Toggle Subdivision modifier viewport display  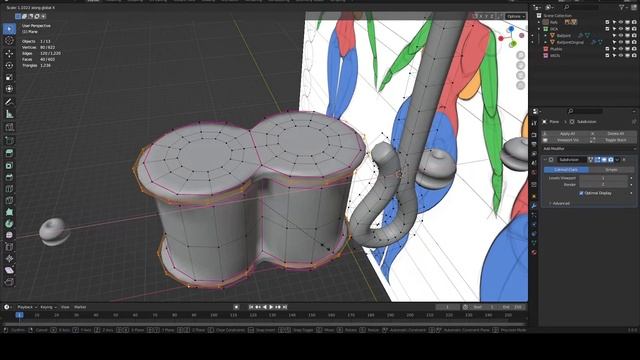tap(604, 160)
